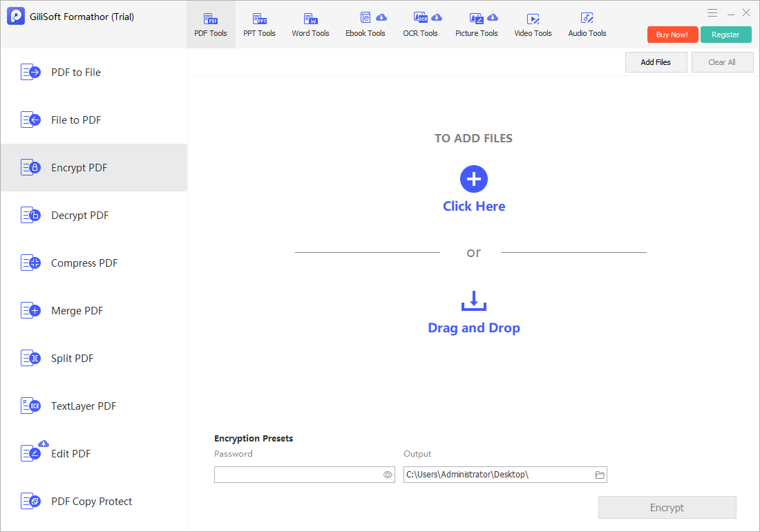This screenshot has width=760, height=532.
Task: Click the Decrypt PDF unlock icon
Action: 30,215
